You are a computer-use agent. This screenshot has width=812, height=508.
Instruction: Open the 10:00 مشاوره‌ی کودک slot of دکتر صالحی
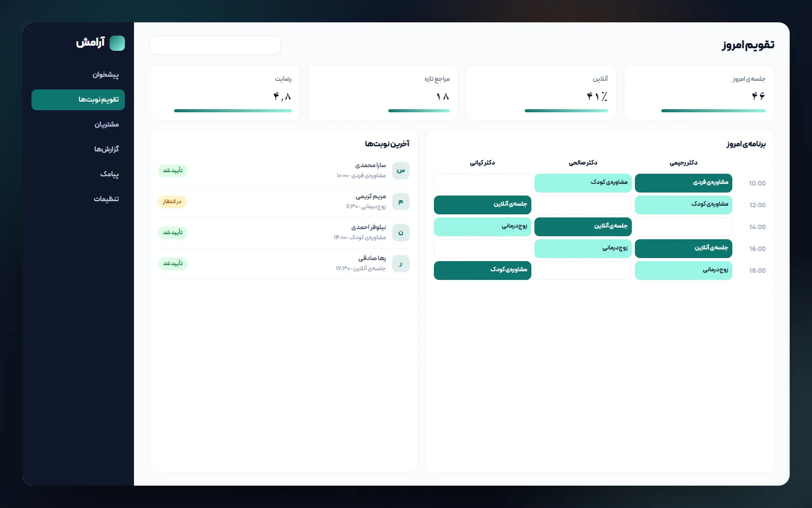583,183
